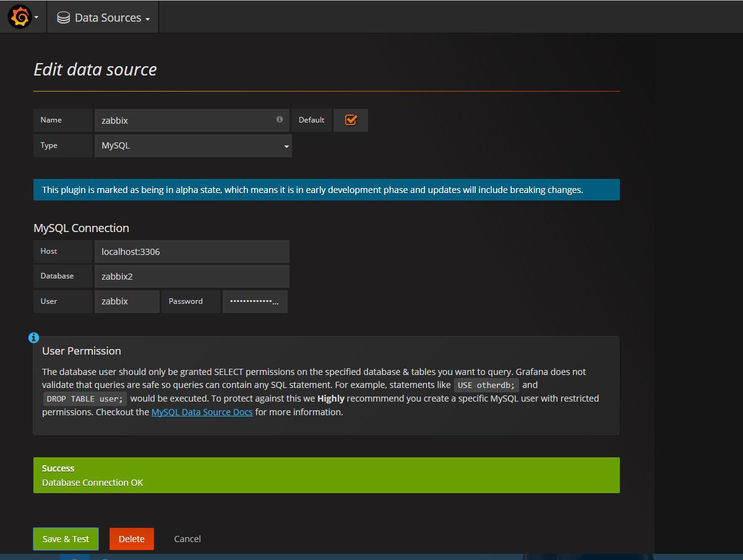Screen dimensions: 743x560
Task: Click the 'Default' label beside the checkbox
Action: [311, 120]
